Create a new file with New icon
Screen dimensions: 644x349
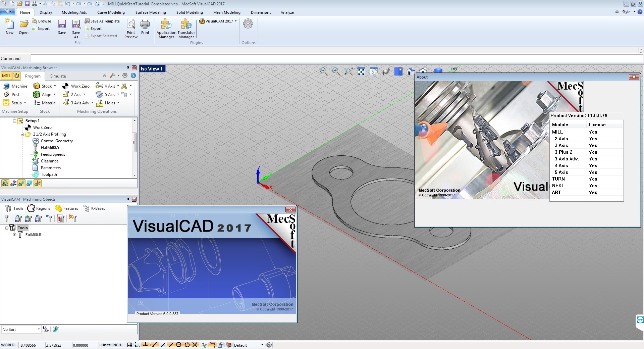[x=9, y=27]
